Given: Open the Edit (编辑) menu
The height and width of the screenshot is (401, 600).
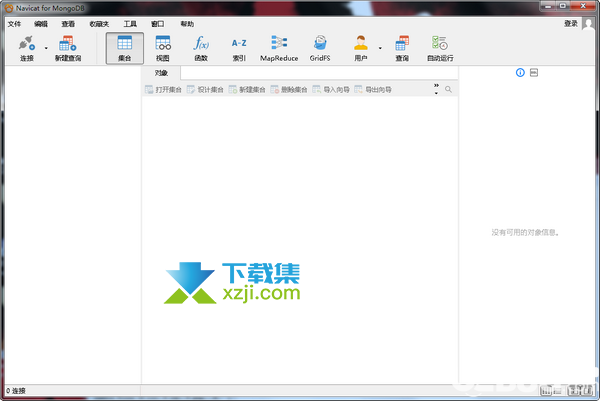Looking at the screenshot, I should pos(41,24).
